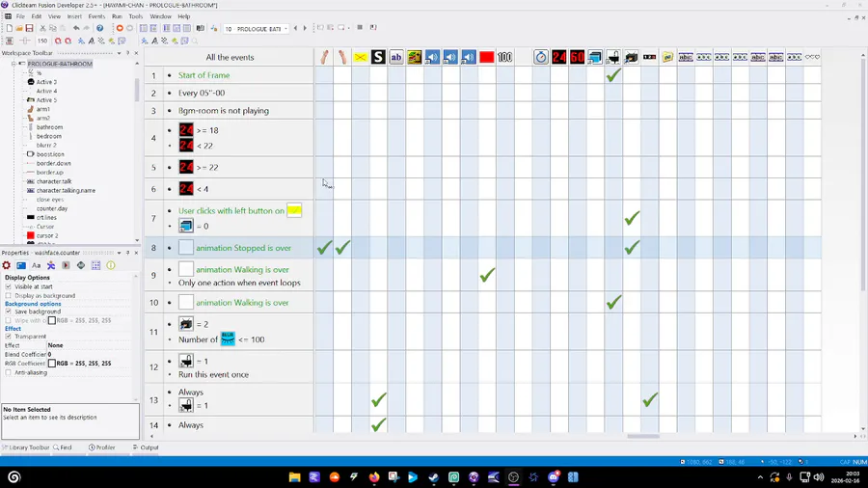Viewport: 868px width, 488px height.
Task: Click the '100' counter column icon
Action: pyautogui.click(x=504, y=57)
